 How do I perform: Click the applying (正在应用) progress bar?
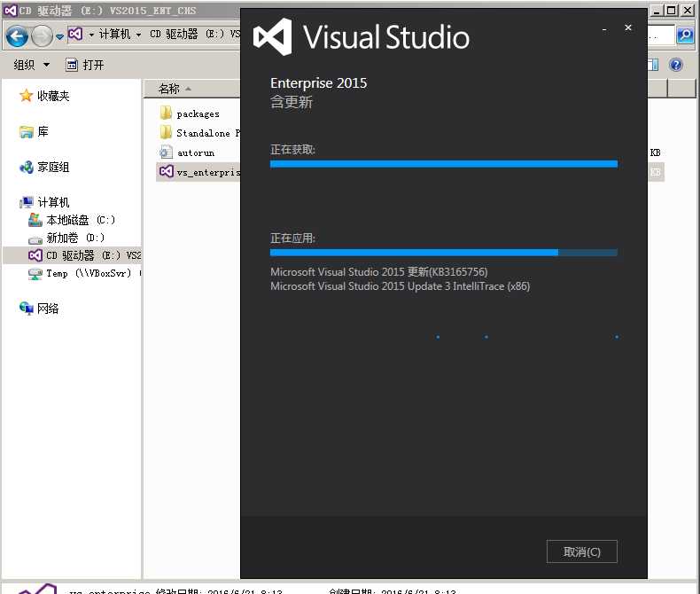tap(444, 253)
